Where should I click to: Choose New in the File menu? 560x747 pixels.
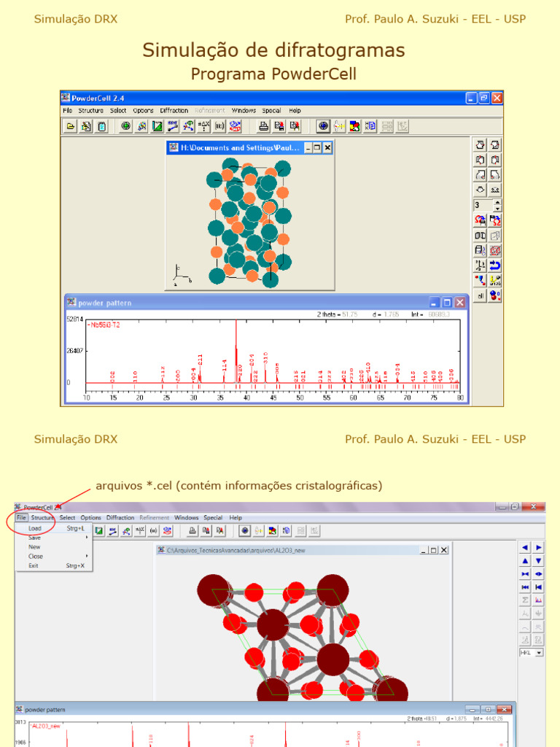(54, 547)
